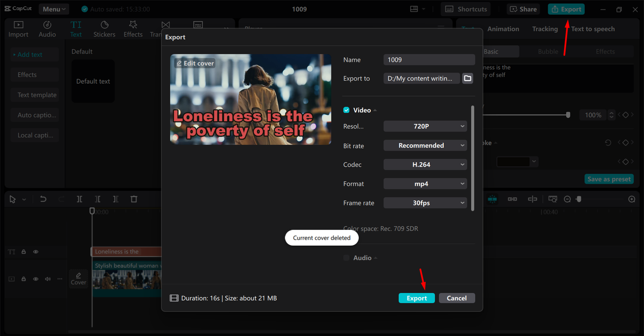Open the Menu dropdown in title bar
The width and height of the screenshot is (644, 336).
[54, 9]
